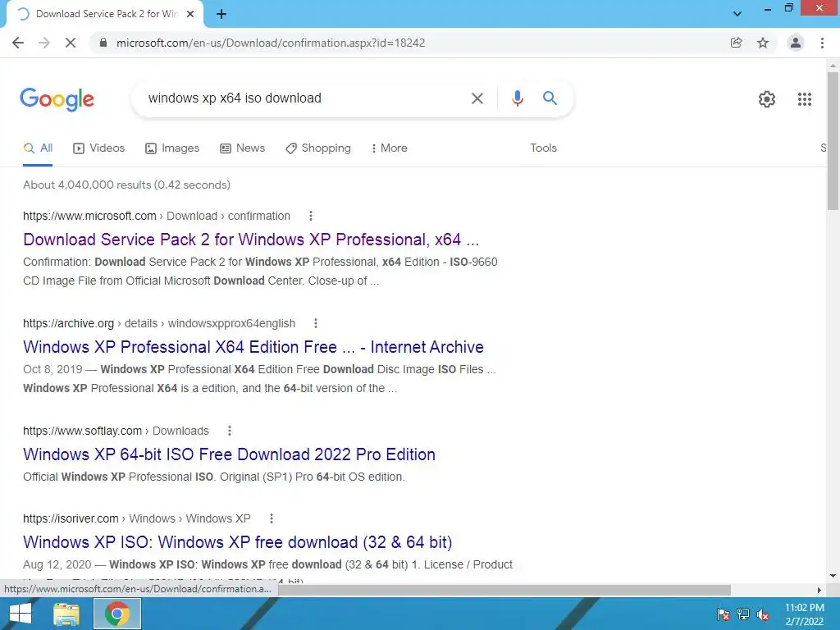Switch to the Shopping tab
The height and width of the screenshot is (630, 840).
click(x=318, y=148)
